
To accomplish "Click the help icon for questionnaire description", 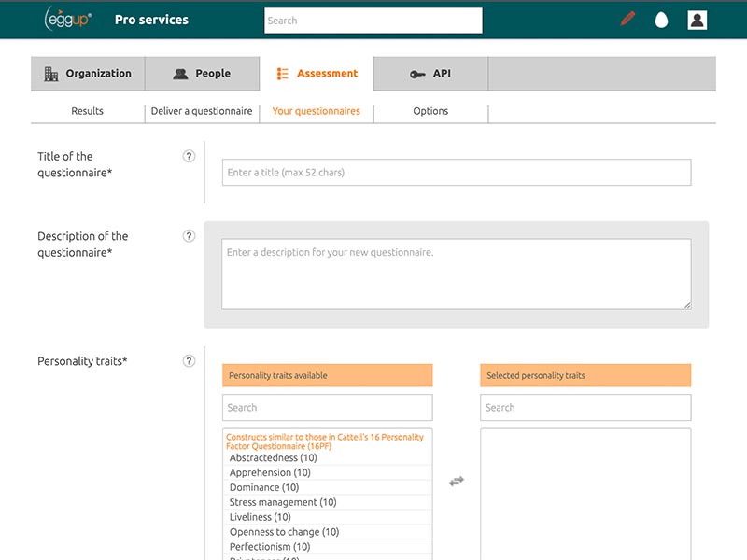I will [x=189, y=236].
